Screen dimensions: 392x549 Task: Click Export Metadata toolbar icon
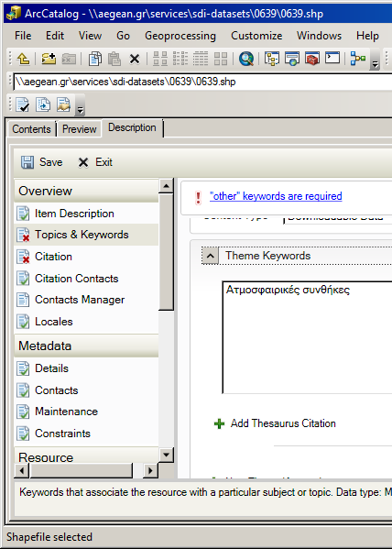pyautogui.click(x=43, y=104)
